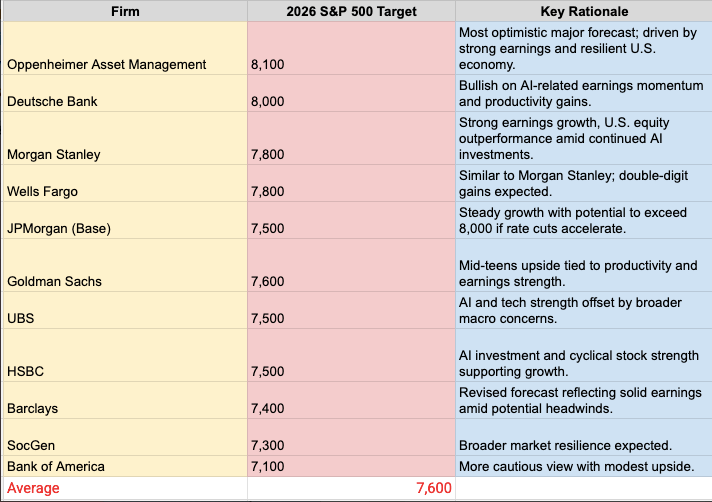Click the Bank of America cell

(125, 466)
